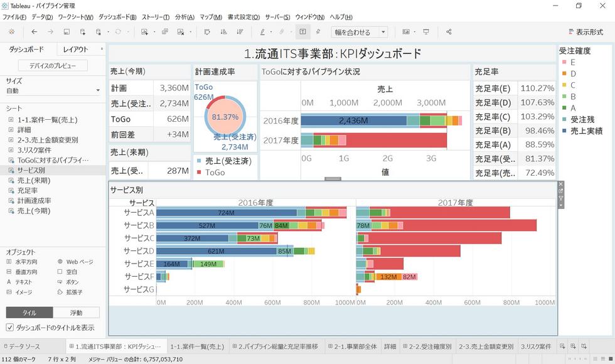Image resolution: width=615 pixels, height=364 pixels.
Task: Select the タイル layout mode
Action: pos(29,313)
